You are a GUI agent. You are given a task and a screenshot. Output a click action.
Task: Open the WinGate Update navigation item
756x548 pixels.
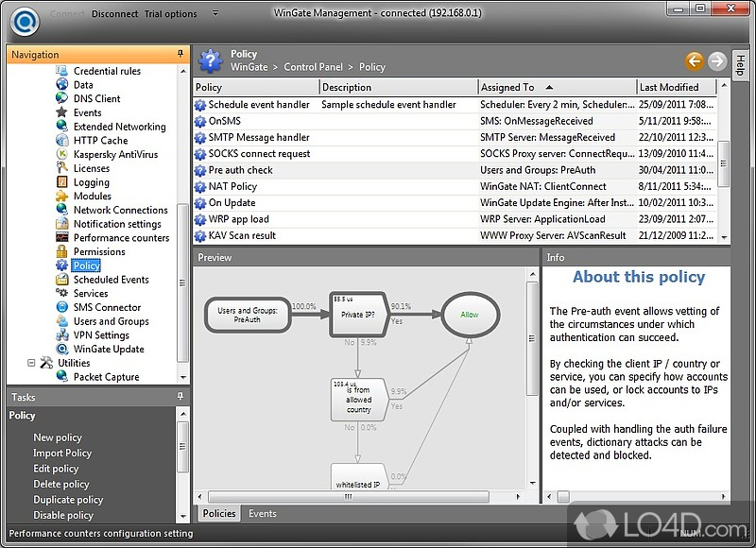pos(109,350)
